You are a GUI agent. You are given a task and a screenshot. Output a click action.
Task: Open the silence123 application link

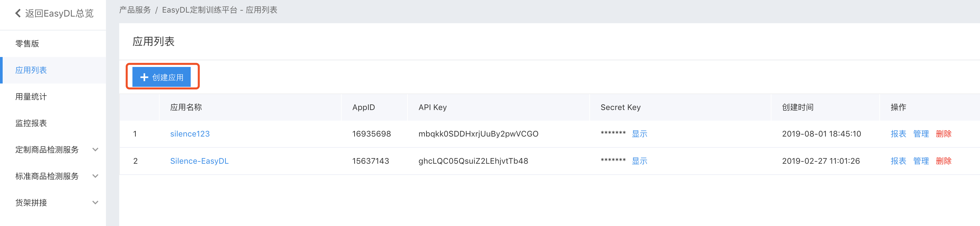pyautogui.click(x=190, y=134)
